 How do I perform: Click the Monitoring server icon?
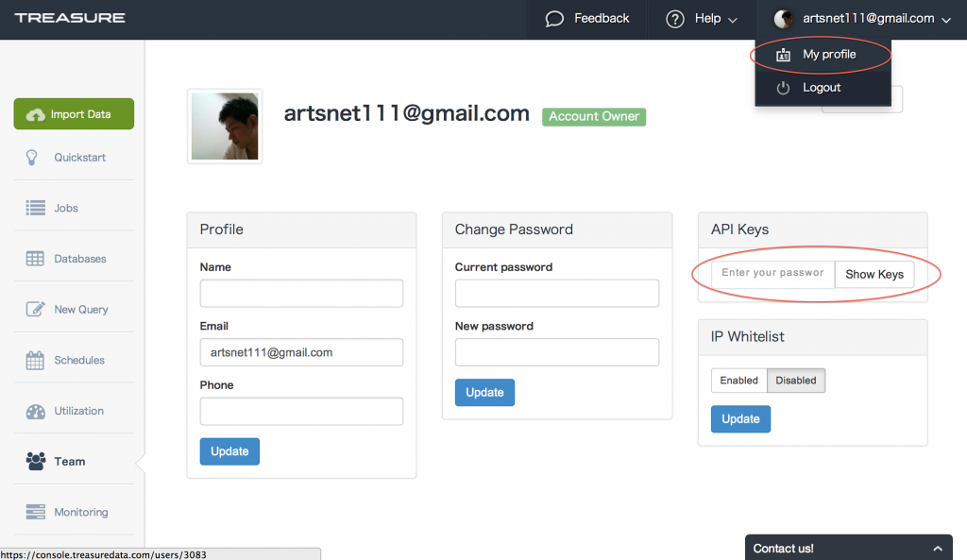(x=36, y=512)
